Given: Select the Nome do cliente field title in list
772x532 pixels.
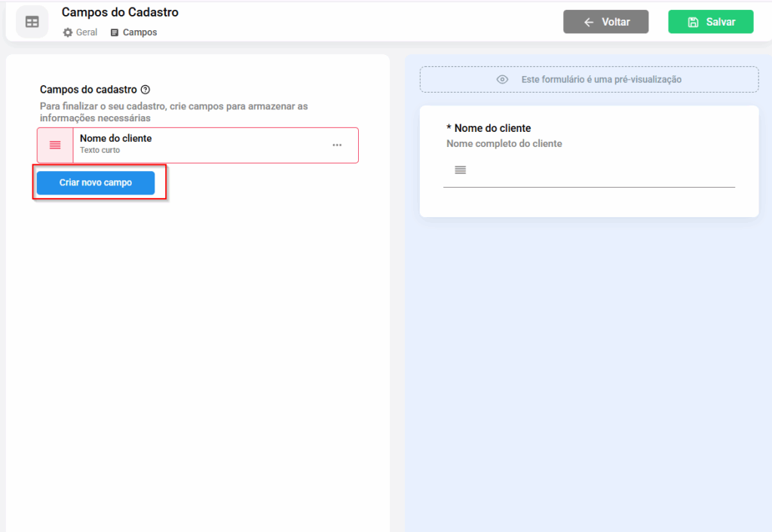Looking at the screenshot, I should [115, 139].
